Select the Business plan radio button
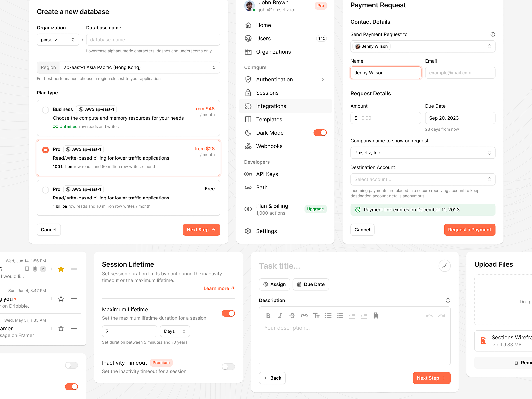This screenshot has height=399, width=532. [45, 110]
